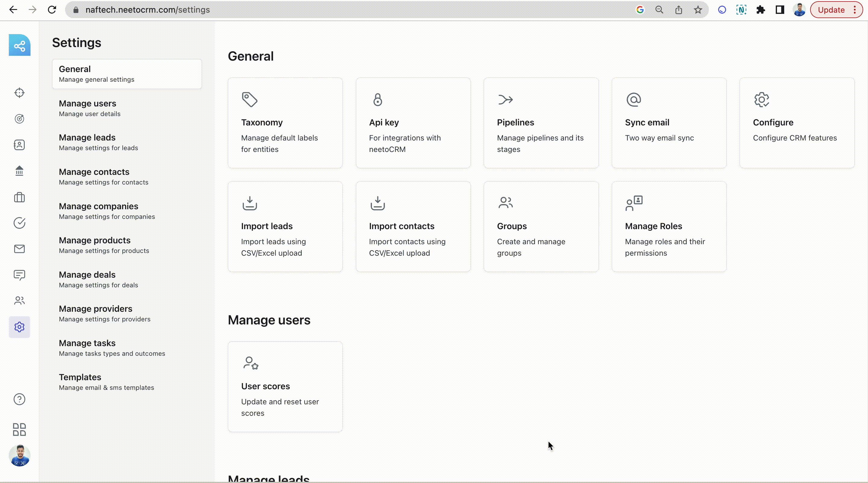Open the Manage Roles card title
The image size is (868, 483).
(653, 226)
